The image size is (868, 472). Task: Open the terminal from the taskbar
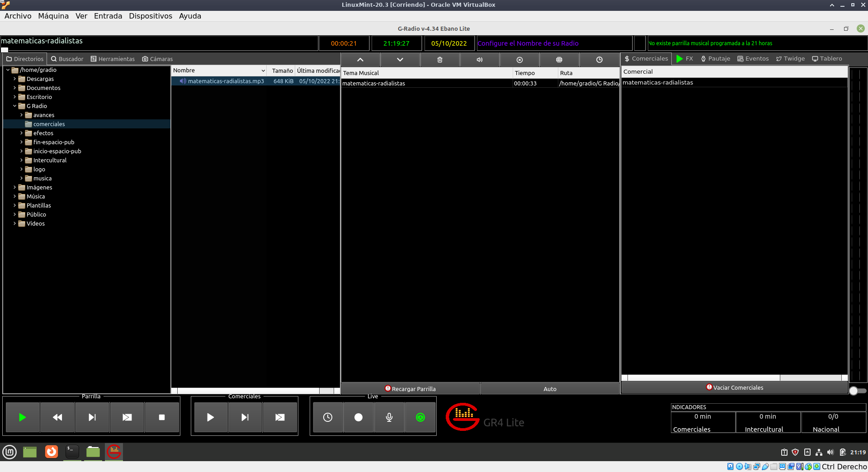(x=72, y=452)
